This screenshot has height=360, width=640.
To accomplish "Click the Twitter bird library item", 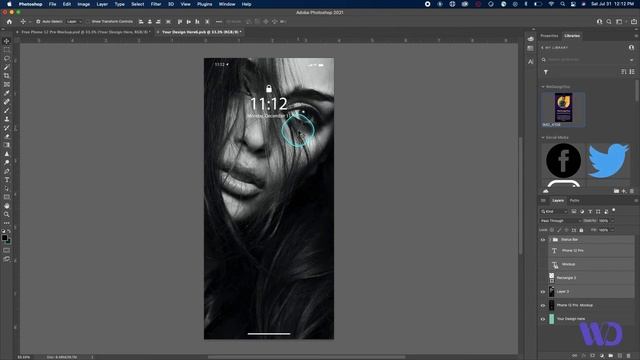I will pyautogui.click(x=608, y=160).
